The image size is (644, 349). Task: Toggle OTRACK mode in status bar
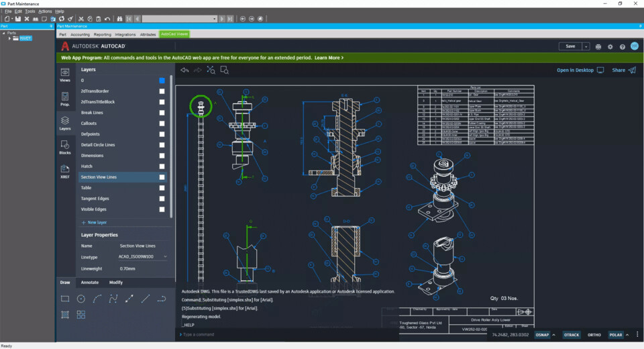pos(572,335)
